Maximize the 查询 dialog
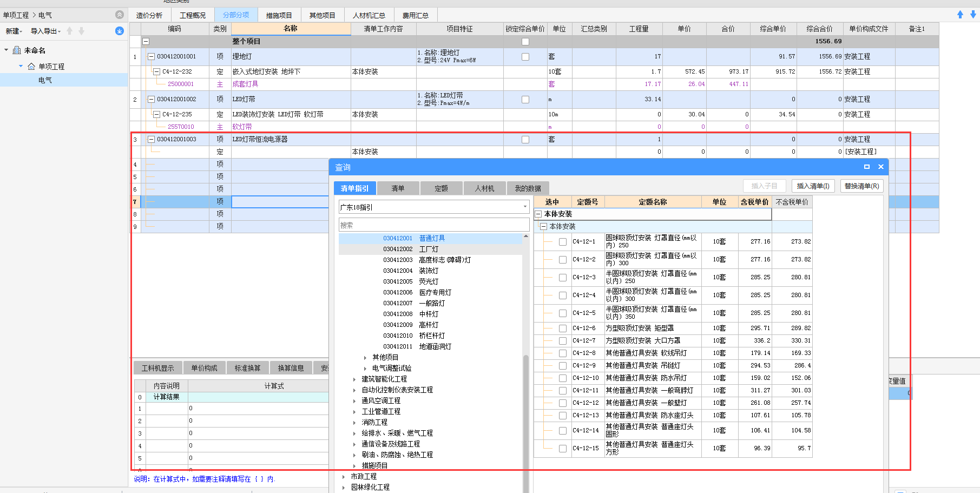Viewport: 980px width, 493px height. pyautogui.click(x=867, y=167)
